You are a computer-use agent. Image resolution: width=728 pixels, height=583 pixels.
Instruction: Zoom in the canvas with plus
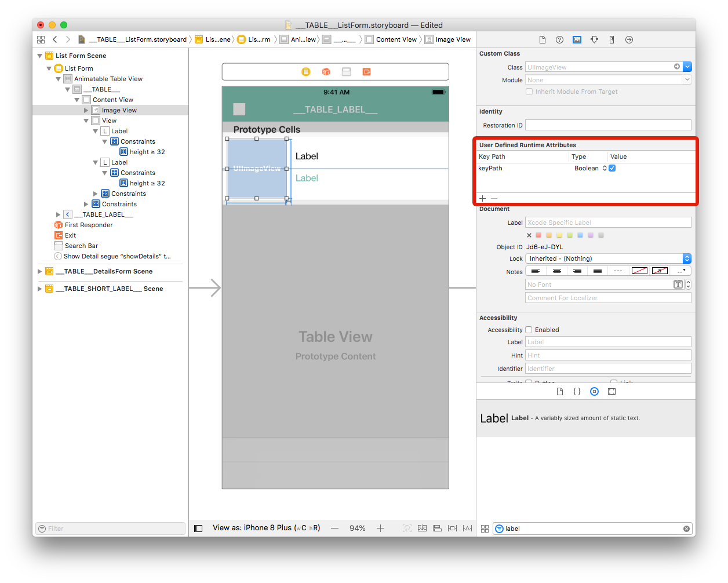click(x=380, y=529)
